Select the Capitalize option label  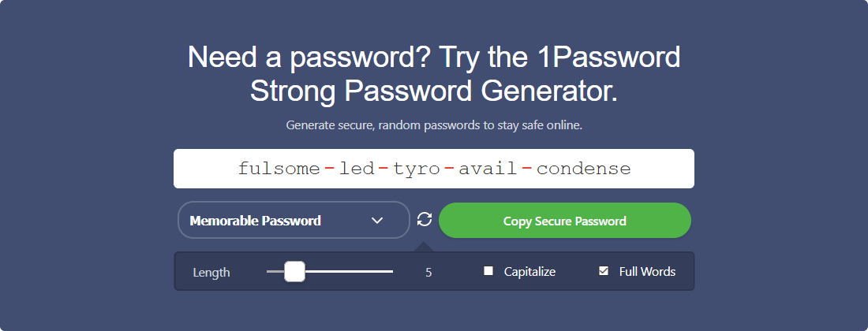[529, 272]
